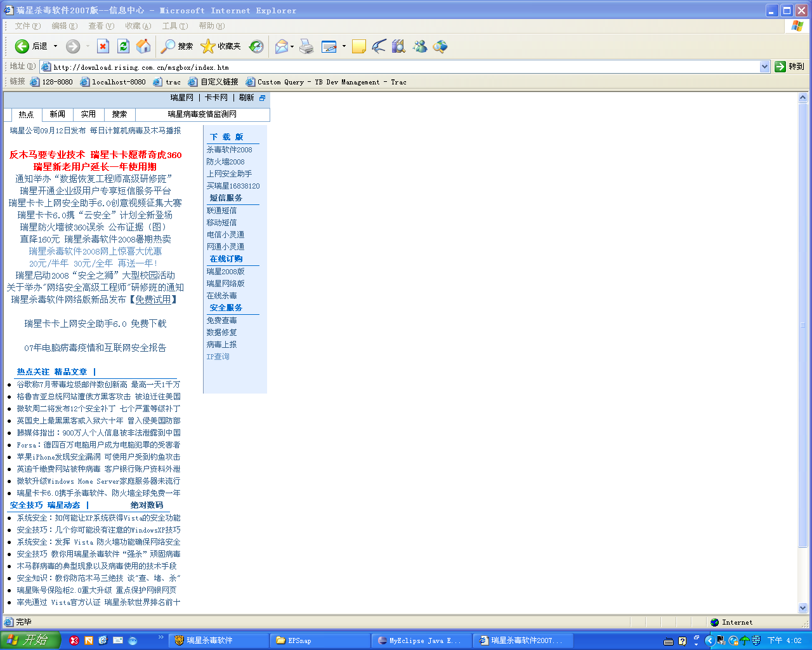The width and height of the screenshot is (812, 650).
Task: Open the 防火墙2008 download link
Action: [225, 162]
